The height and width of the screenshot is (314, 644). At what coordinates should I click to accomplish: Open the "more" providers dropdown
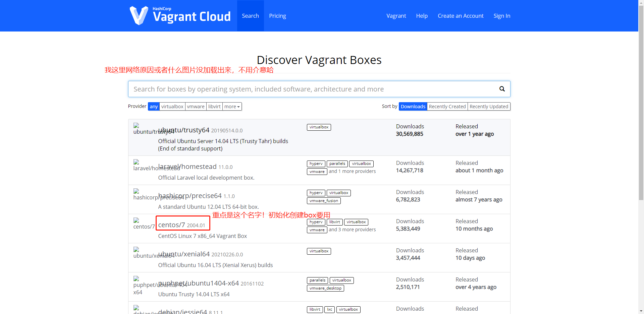232,106
